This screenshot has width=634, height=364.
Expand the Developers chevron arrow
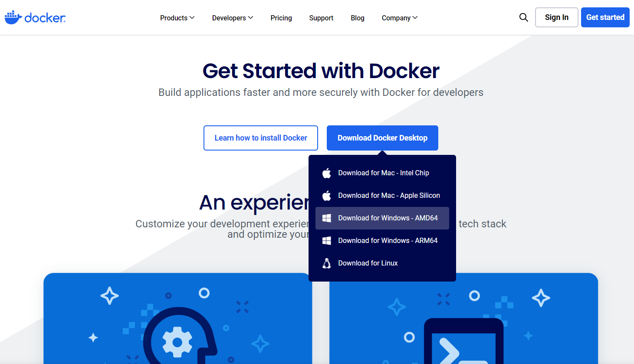click(x=250, y=18)
